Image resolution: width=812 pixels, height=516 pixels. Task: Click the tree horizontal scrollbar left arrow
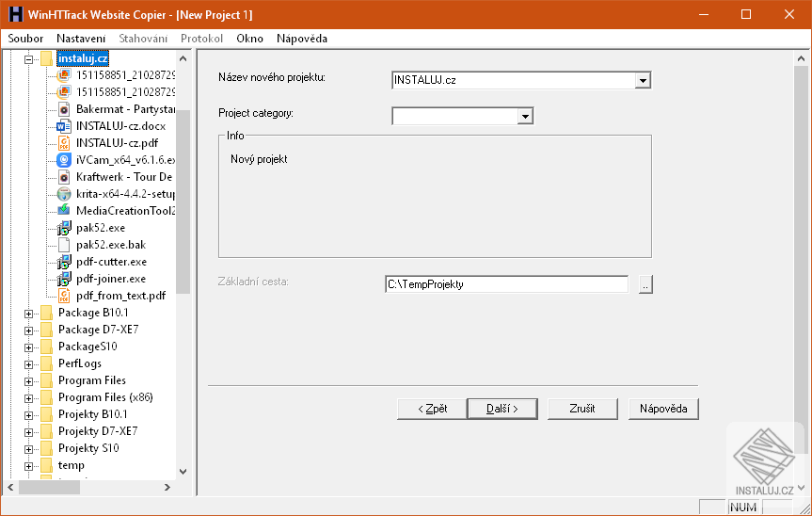click(x=10, y=487)
